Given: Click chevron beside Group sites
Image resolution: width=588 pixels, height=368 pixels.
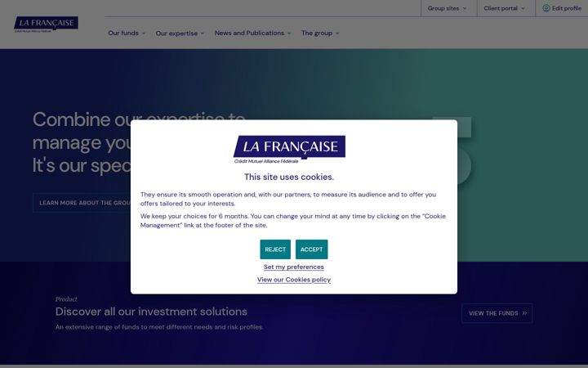Looking at the screenshot, I should (x=465, y=8).
